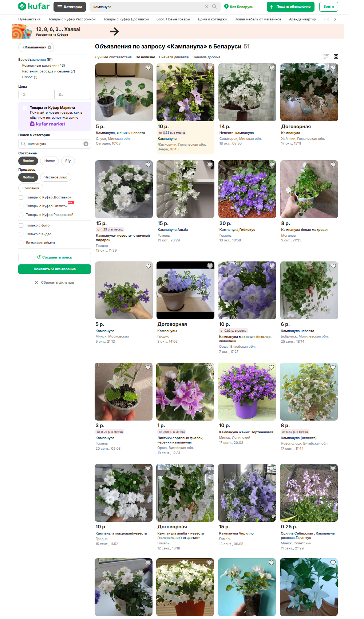Sort listings by Сначала дешевле
The width and height of the screenshot is (364, 619).
click(174, 57)
